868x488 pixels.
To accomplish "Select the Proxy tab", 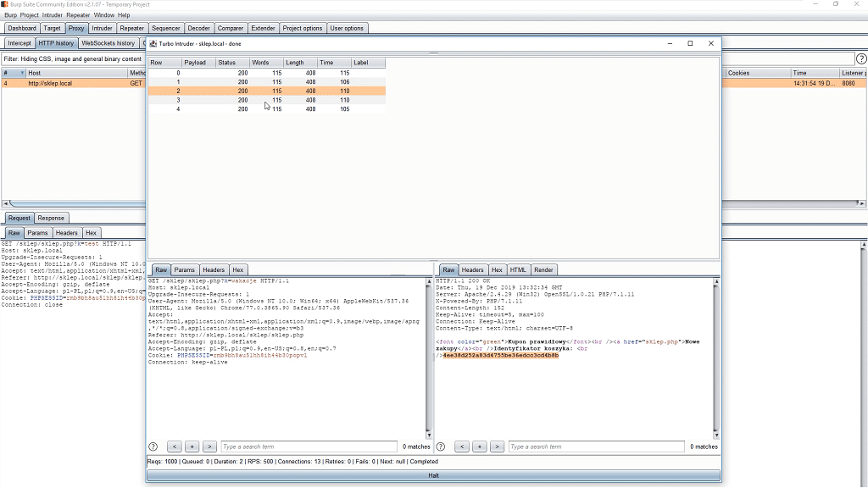I will [x=76, y=28].
